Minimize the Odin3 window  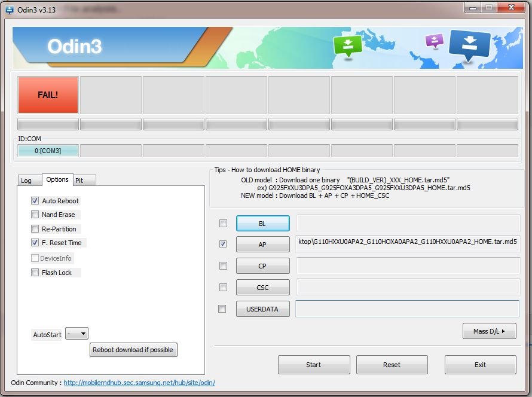(x=473, y=7)
